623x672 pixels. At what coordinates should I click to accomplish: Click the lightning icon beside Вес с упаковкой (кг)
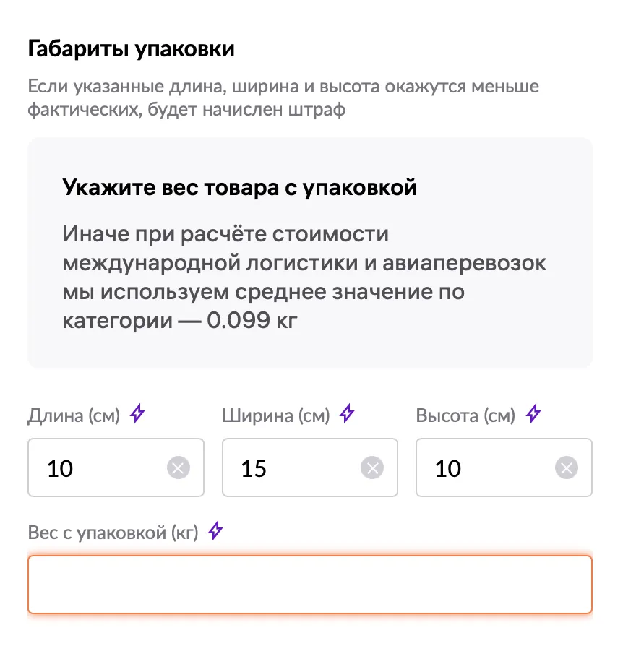215,530
